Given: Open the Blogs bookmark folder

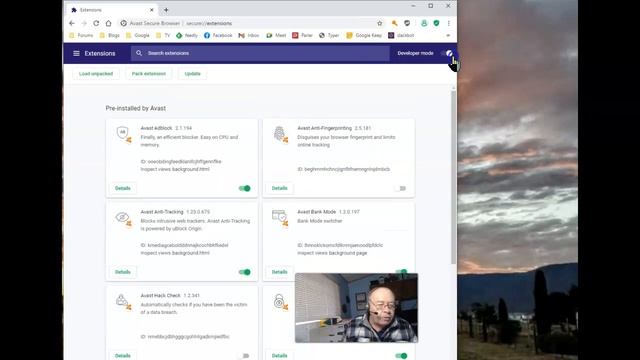Looking at the screenshot, I should coord(110,36).
